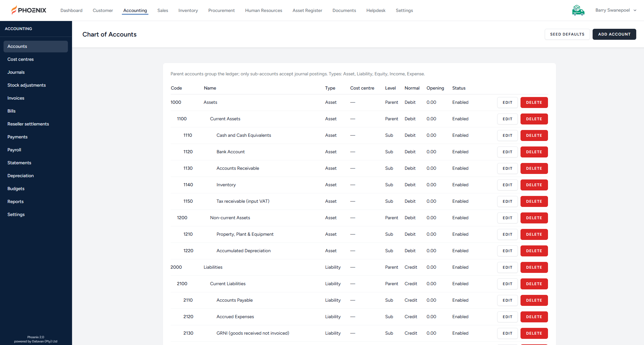Go to Helpdesk
This screenshot has height=345, width=644.
coord(376,10)
